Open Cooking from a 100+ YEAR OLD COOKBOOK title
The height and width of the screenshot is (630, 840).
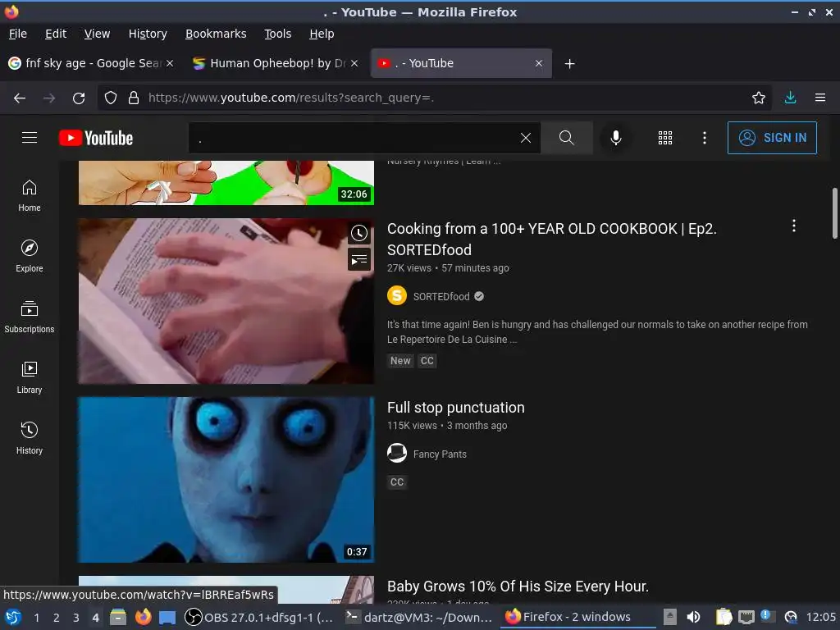coord(552,239)
